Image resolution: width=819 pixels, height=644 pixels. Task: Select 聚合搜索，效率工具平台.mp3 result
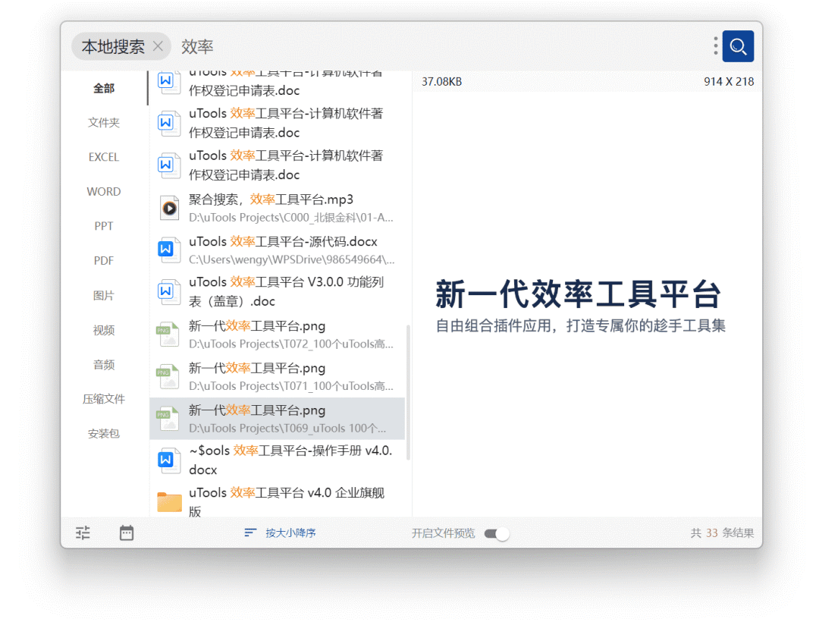click(277, 208)
